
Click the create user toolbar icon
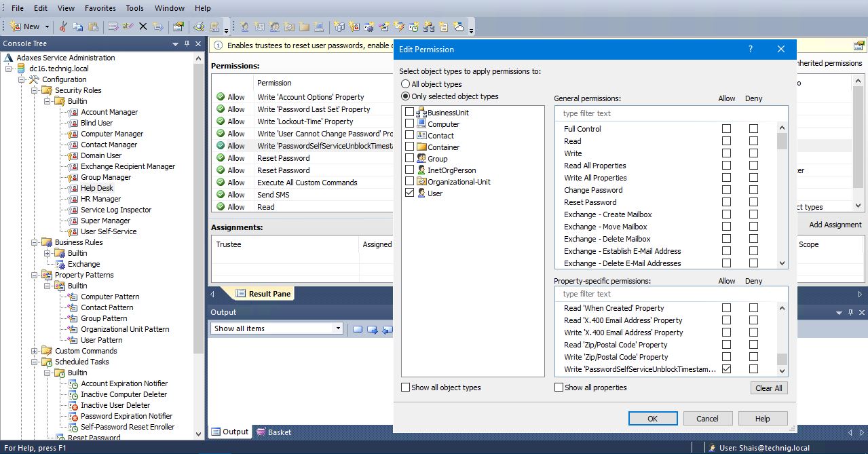pos(244,27)
